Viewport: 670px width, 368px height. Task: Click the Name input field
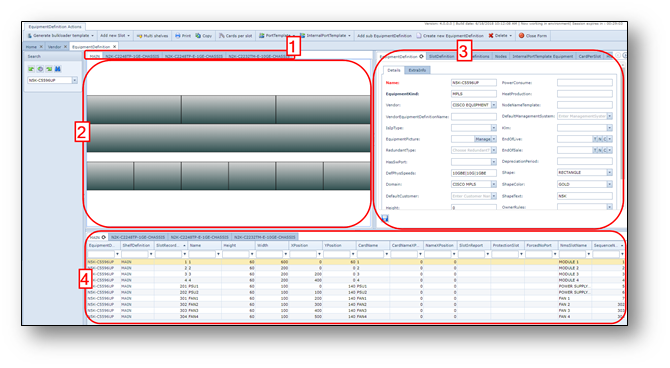473,82
